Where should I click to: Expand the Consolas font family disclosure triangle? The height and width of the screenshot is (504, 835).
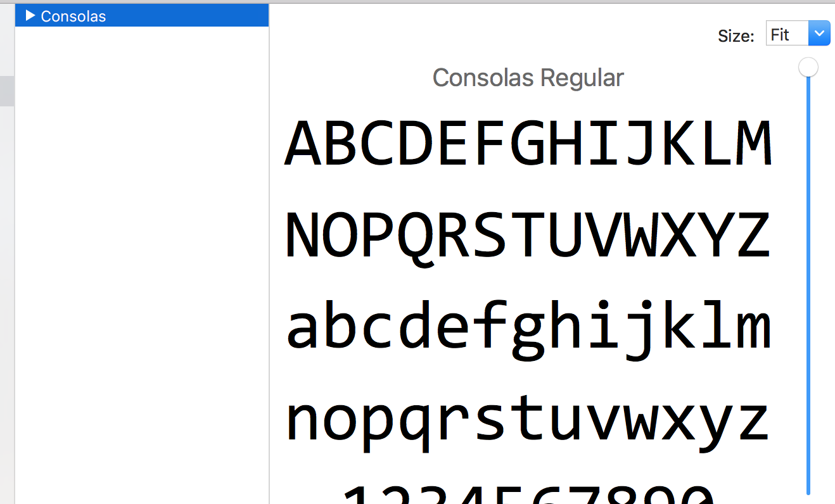[x=30, y=16]
